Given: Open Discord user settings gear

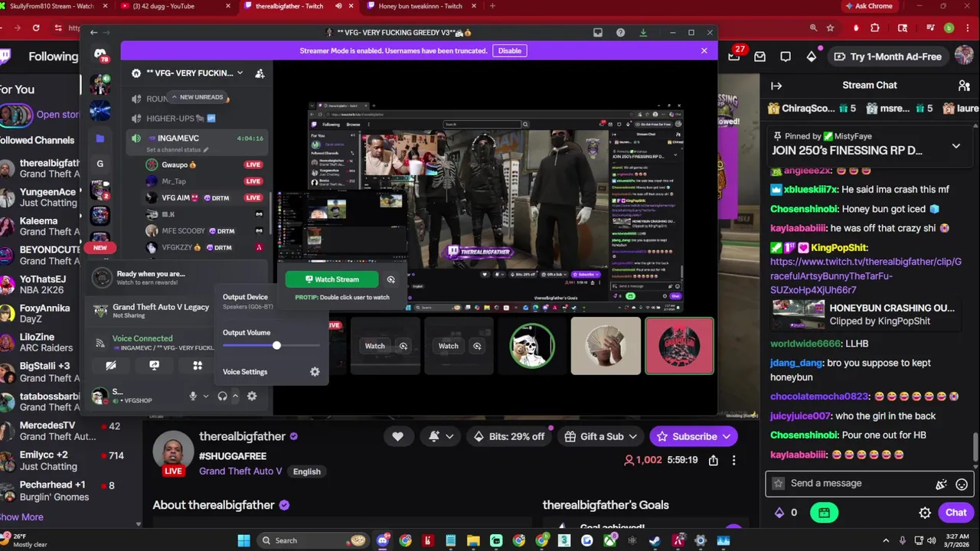Looking at the screenshot, I should (252, 396).
